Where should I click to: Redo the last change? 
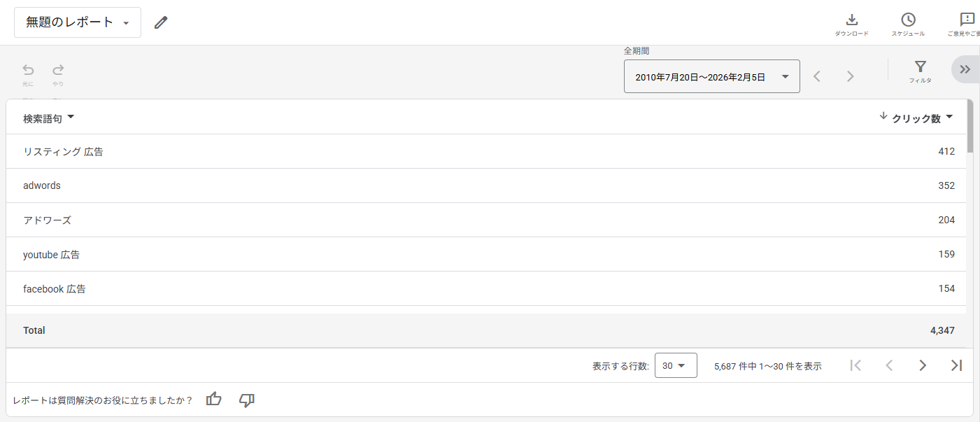pos(58,70)
